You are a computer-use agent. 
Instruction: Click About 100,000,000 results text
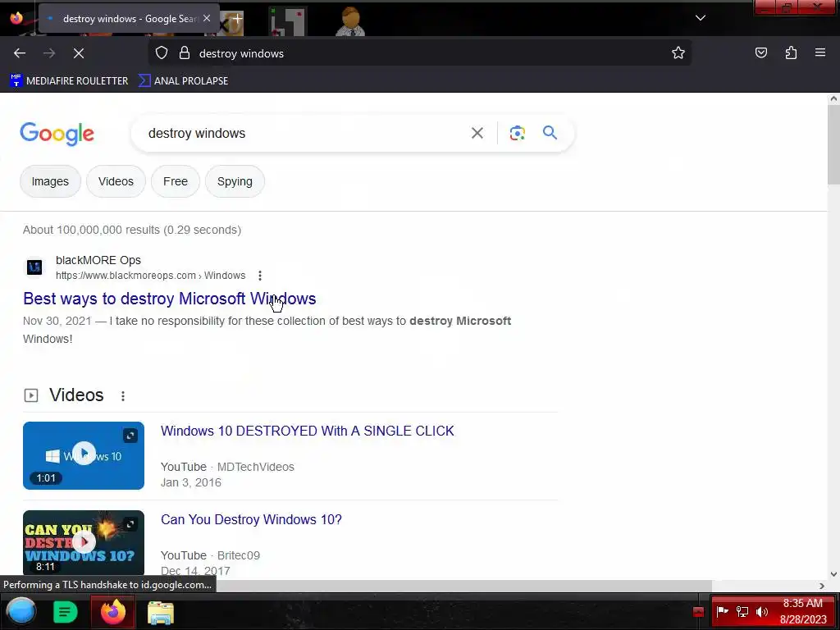132,230
